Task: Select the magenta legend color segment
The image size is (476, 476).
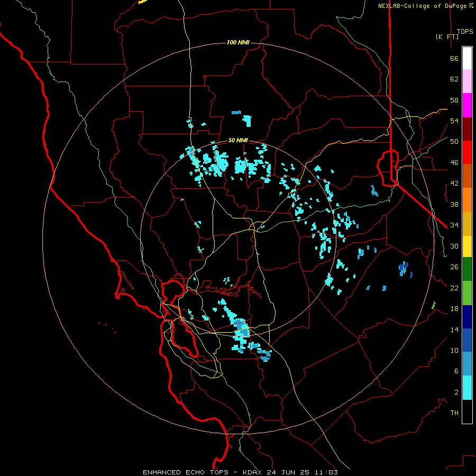Action: pyautogui.click(x=467, y=105)
